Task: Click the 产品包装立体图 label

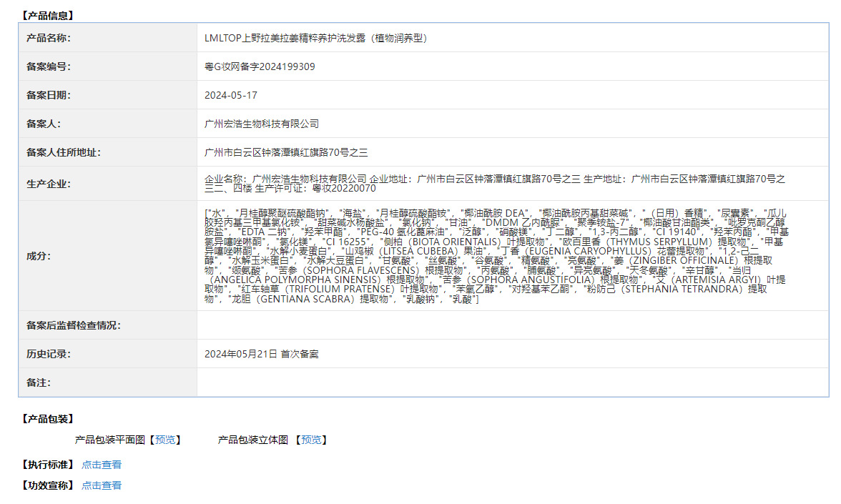Action: (x=252, y=440)
